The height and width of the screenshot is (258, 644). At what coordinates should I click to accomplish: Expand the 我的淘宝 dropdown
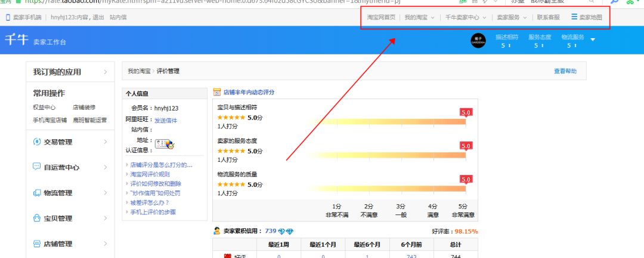pyautogui.click(x=419, y=17)
